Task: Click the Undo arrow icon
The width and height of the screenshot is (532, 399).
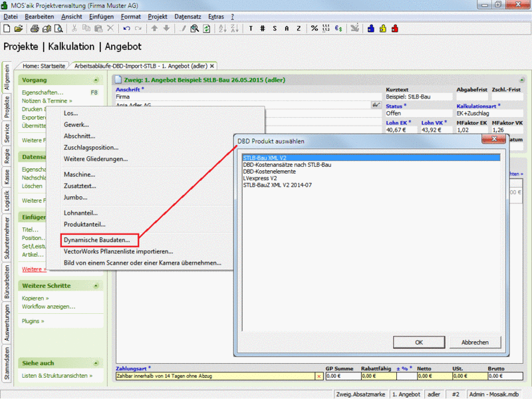Action: 126,29
